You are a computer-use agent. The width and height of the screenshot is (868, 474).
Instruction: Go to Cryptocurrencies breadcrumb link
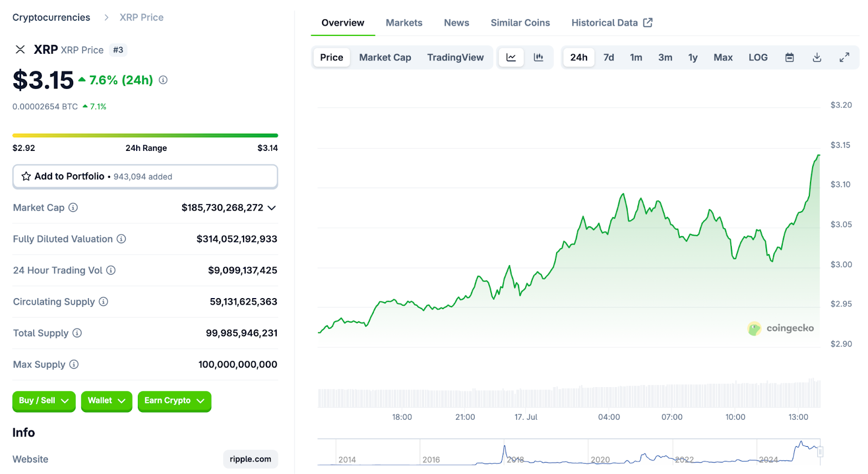(x=52, y=17)
